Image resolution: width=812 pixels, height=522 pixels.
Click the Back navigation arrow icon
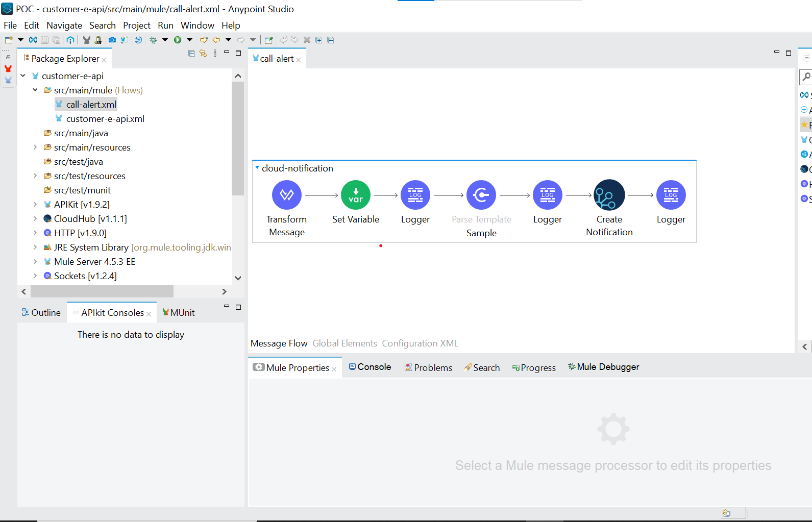tap(216, 40)
